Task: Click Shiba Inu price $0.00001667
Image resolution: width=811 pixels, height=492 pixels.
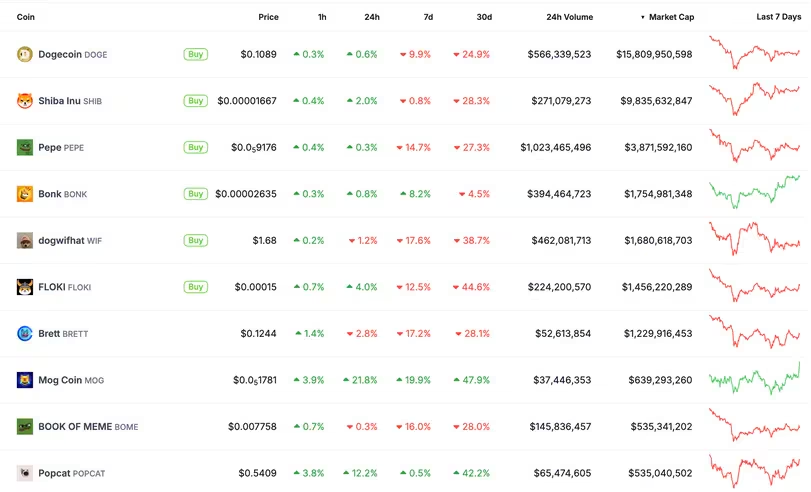Action: pyautogui.click(x=247, y=101)
